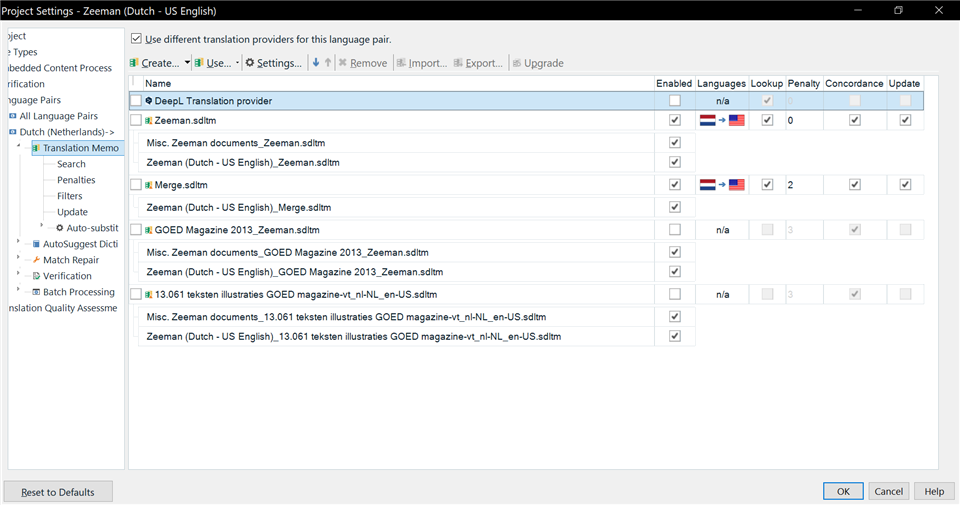Click the US flag in Merge.sdltm row
Image resolution: width=960 pixels, height=505 pixels.
tap(737, 184)
